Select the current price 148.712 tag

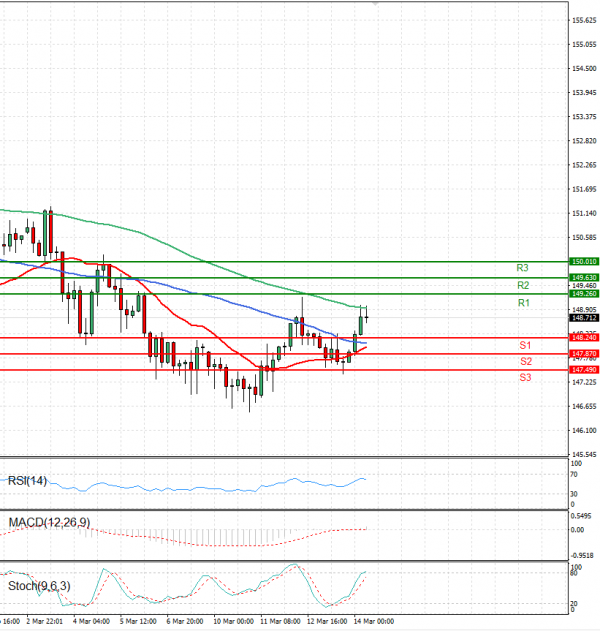click(x=584, y=318)
